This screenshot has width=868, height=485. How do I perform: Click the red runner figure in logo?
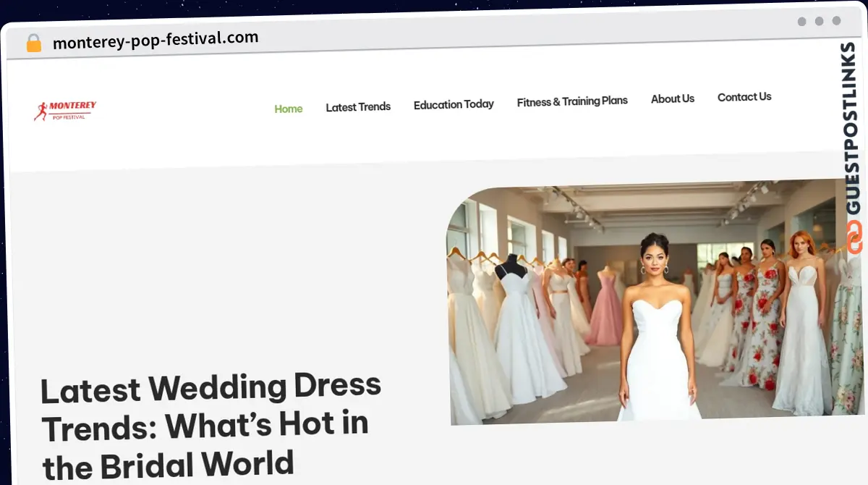[x=41, y=111]
